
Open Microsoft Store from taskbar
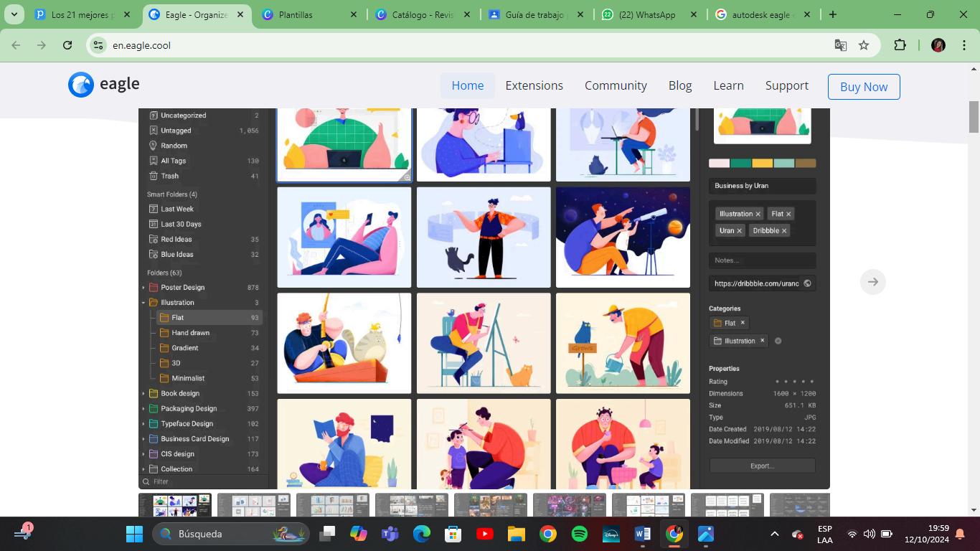point(453,534)
